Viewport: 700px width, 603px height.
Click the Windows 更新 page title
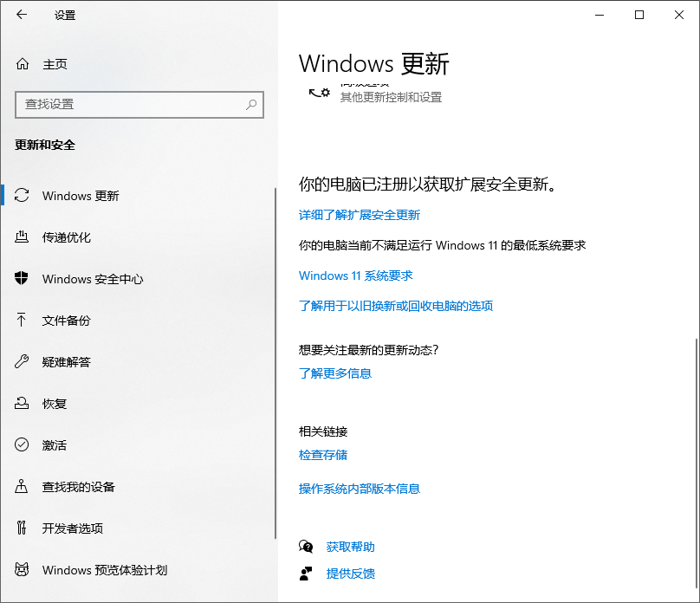click(373, 63)
